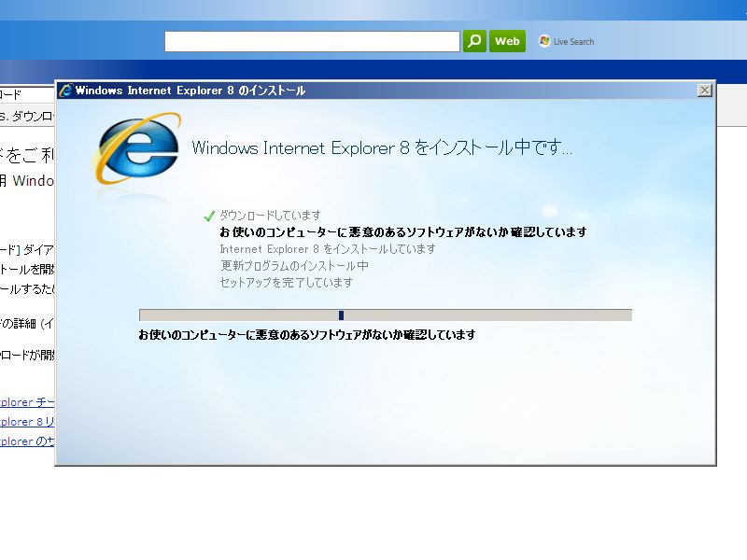This screenshot has height=560, width=747.
Task: Open the partially hidden Explorer 8 リ link
Action: tap(28, 422)
